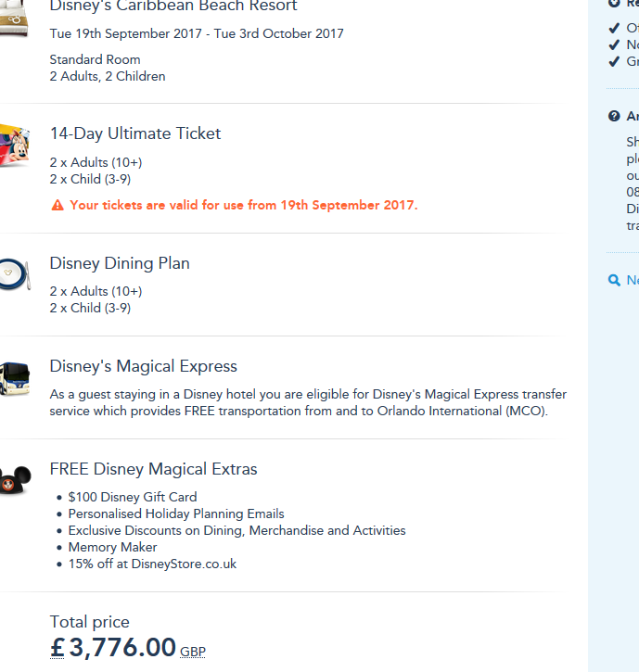Click the FREE Disney Magical Extras heading
This screenshot has width=639, height=672.
click(x=154, y=469)
